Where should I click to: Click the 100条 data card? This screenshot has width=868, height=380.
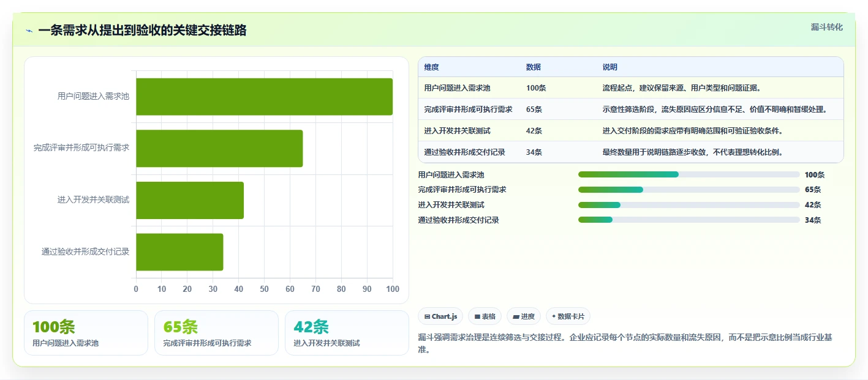point(86,333)
